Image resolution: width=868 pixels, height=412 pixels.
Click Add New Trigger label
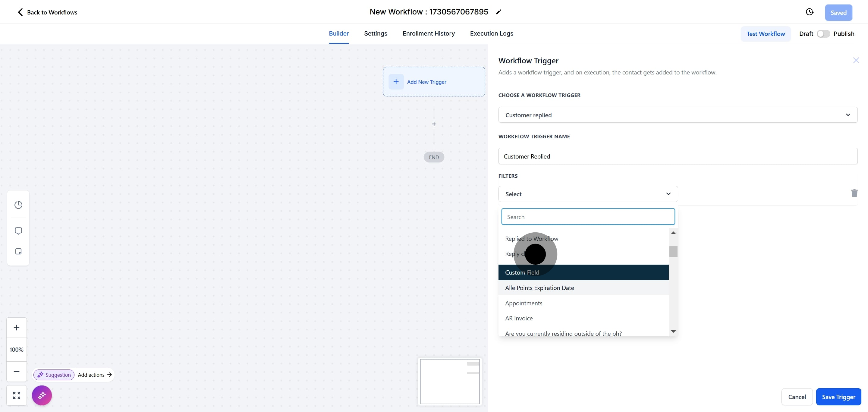[426, 82]
